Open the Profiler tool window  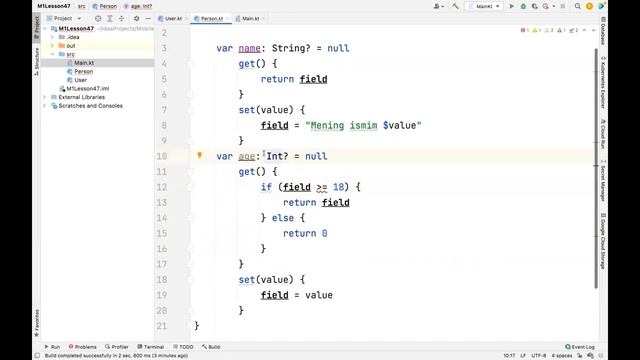coord(117,347)
